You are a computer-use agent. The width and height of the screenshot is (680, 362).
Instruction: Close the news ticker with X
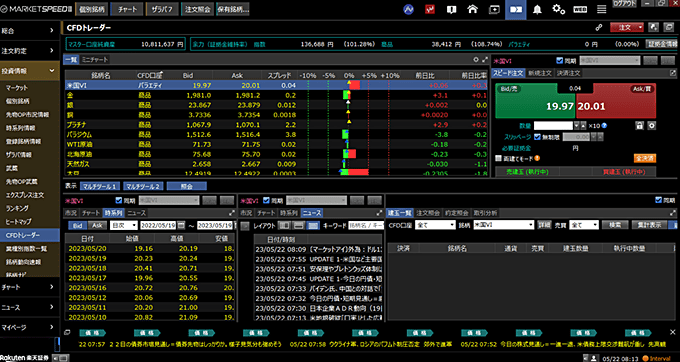[673, 332]
